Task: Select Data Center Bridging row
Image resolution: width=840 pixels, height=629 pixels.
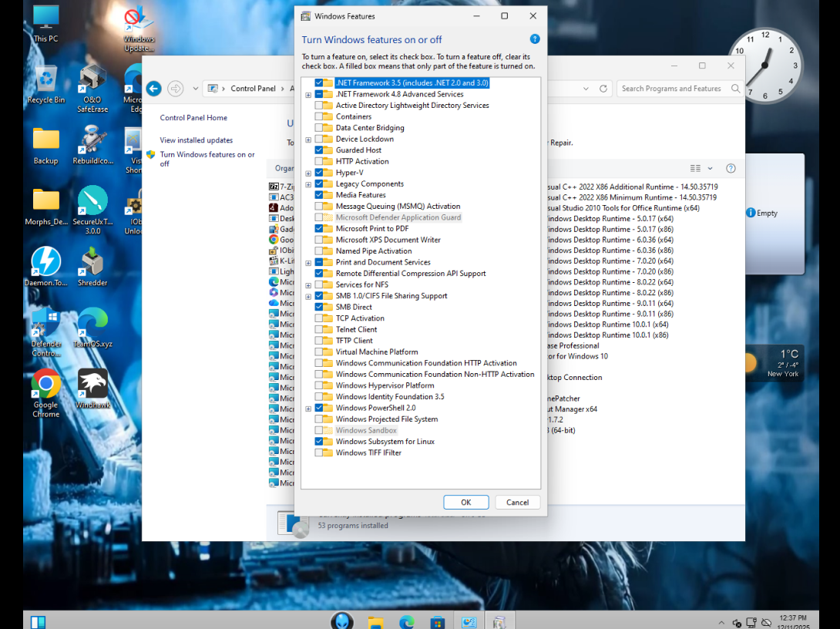Action: [370, 127]
